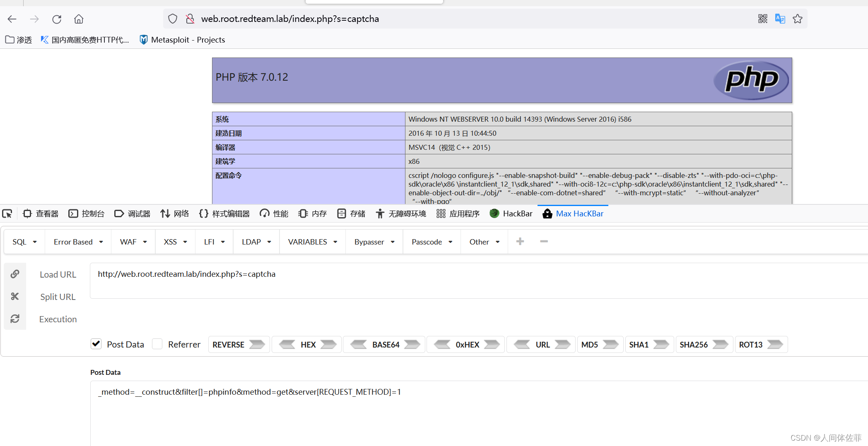The height and width of the screenshot is (446, 868).
Task: Open the 渗透 bookmarks folder
Action: pyautogui.click(x=19, y=40)
